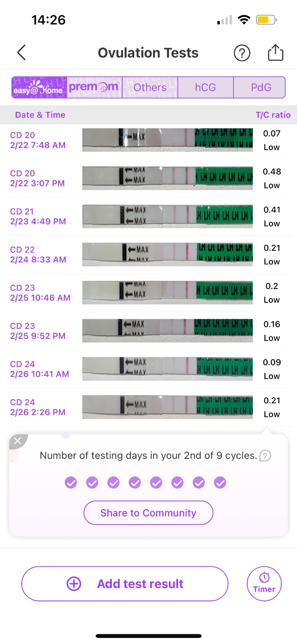Tap the first testing day checkmark

[71, 482]
